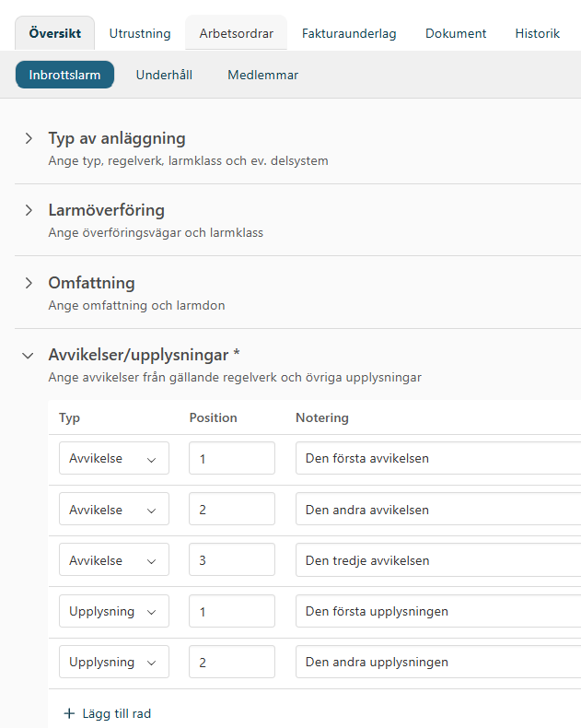View the Historik tab
The image size is (581, 728).
coord(537,33)
